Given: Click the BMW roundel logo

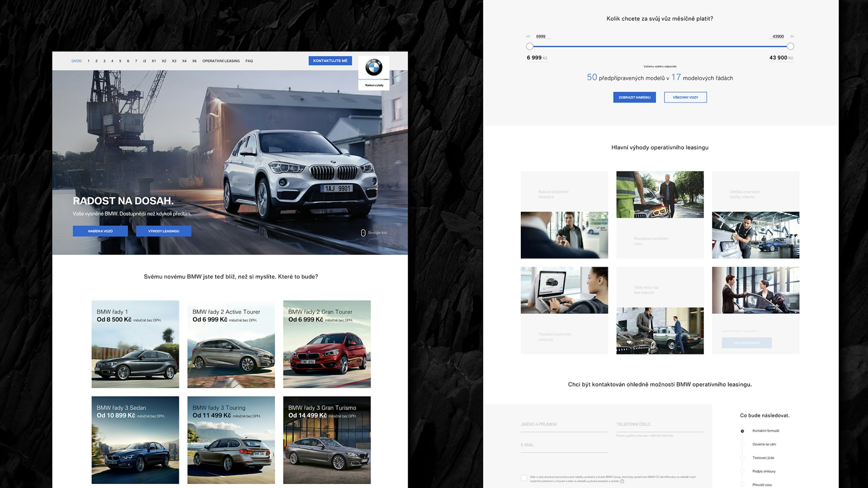Looking at the screenshot, I should click(x=374, y=67).
